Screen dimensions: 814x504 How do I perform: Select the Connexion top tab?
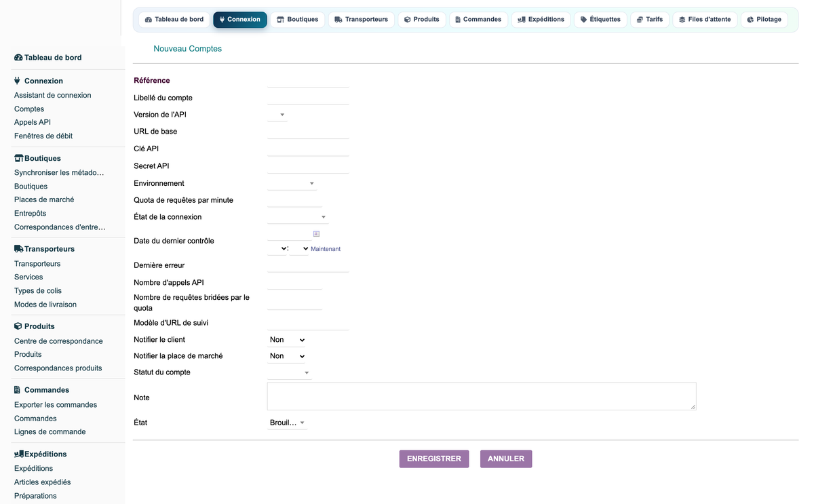(x=240, y=20)
